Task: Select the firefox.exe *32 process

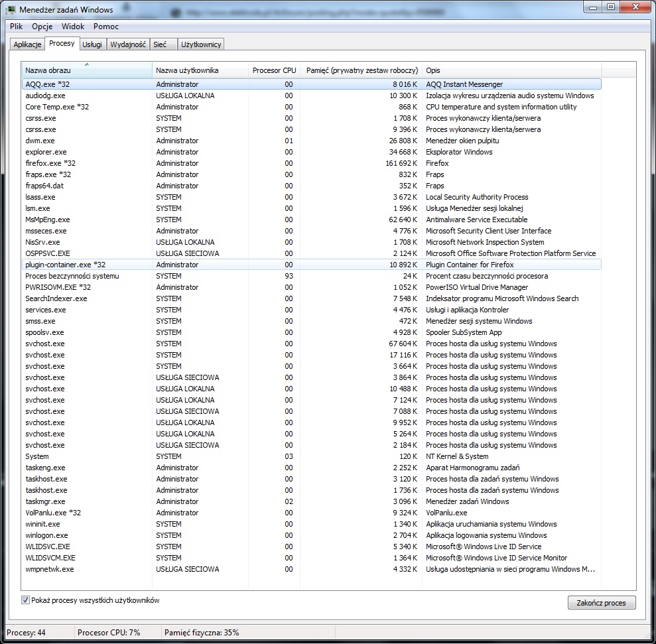Action: (x=311, y=163)
